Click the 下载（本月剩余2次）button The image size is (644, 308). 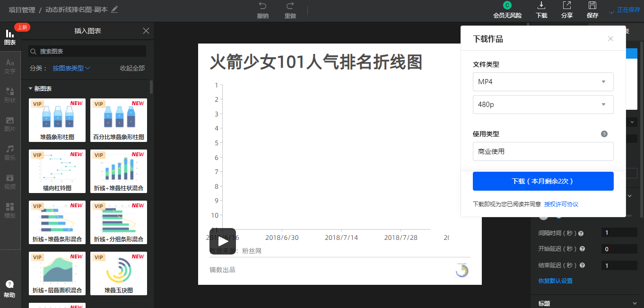(x=543, y=181)
